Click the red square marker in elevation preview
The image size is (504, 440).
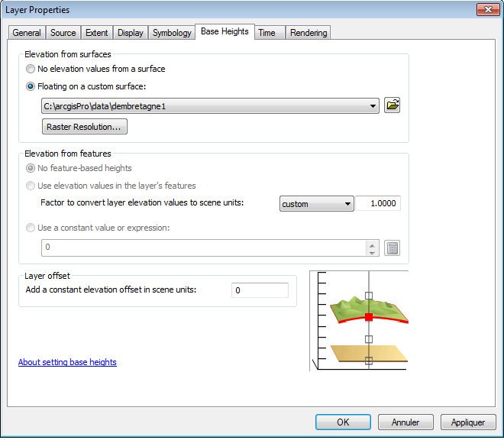click(369, 316)
